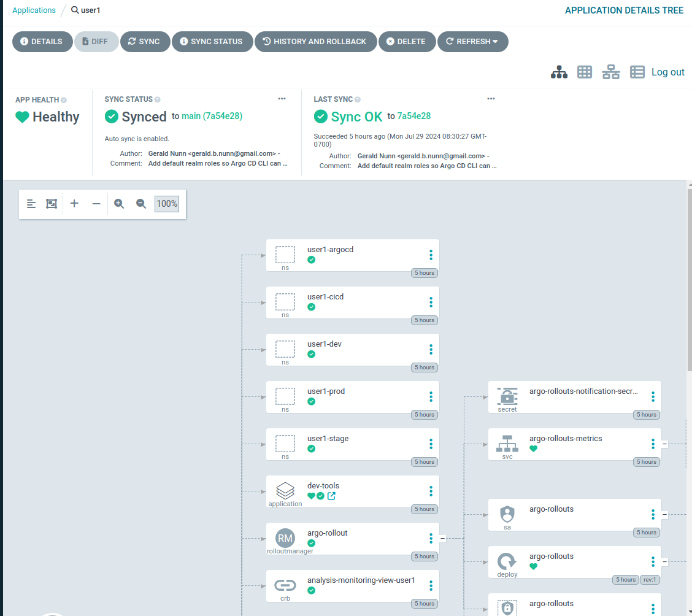This screenshot has height=616, width=692.
Task: Click the help icon next to APP HEALTH
Action: [x=64, y=100]
